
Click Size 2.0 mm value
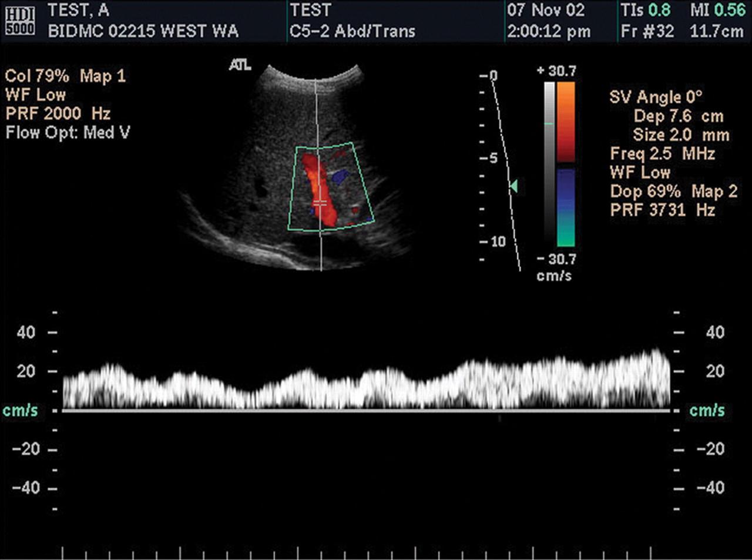click(681, 135)
